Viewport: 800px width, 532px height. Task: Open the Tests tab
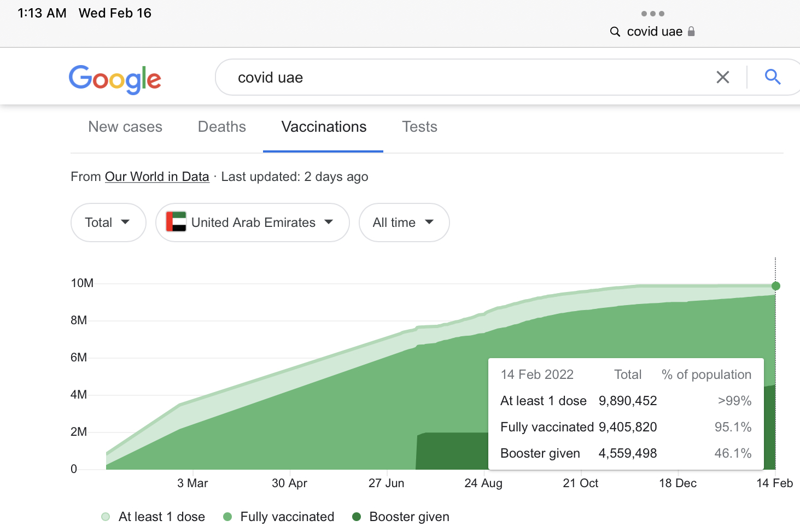[419, 127]
